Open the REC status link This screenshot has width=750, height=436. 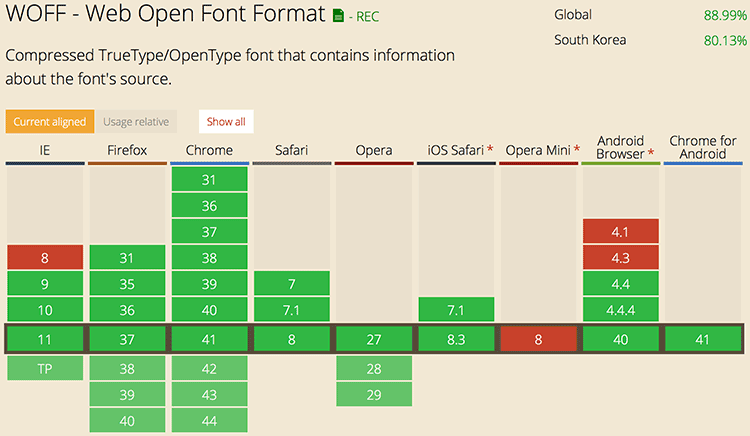click(367, 17)
